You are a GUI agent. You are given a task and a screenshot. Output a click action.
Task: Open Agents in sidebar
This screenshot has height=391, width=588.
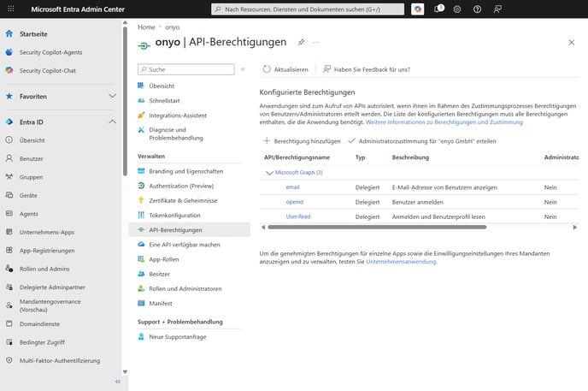tap(28, 214)
